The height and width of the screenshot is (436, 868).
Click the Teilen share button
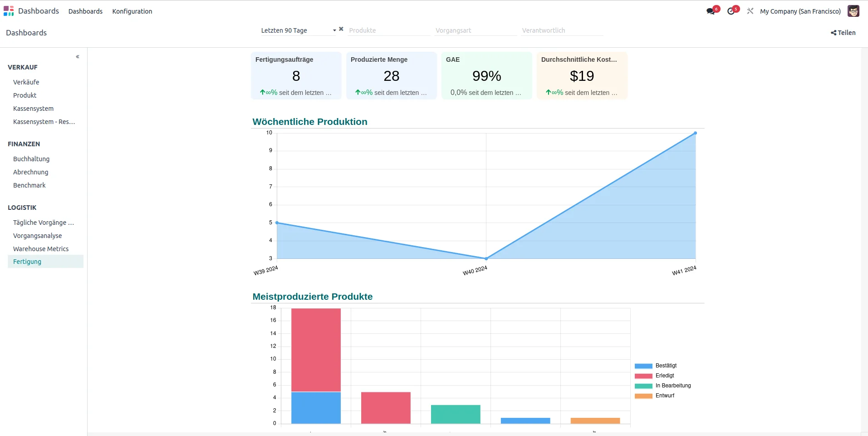(843, 33)
